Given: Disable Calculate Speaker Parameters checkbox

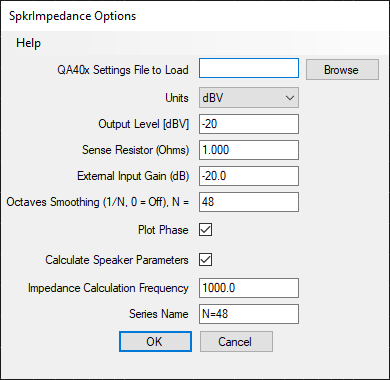Looking at the screenshot, I should coord(206,260).
